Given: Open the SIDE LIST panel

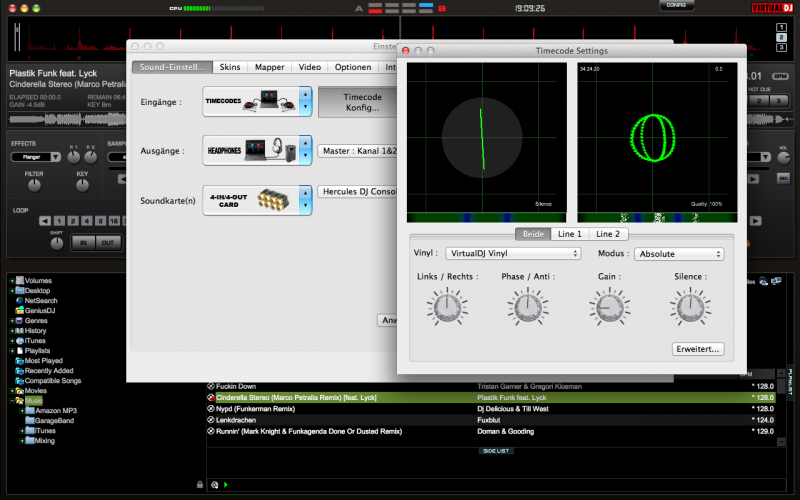Looking at the screenshot, I should [496, 451].
